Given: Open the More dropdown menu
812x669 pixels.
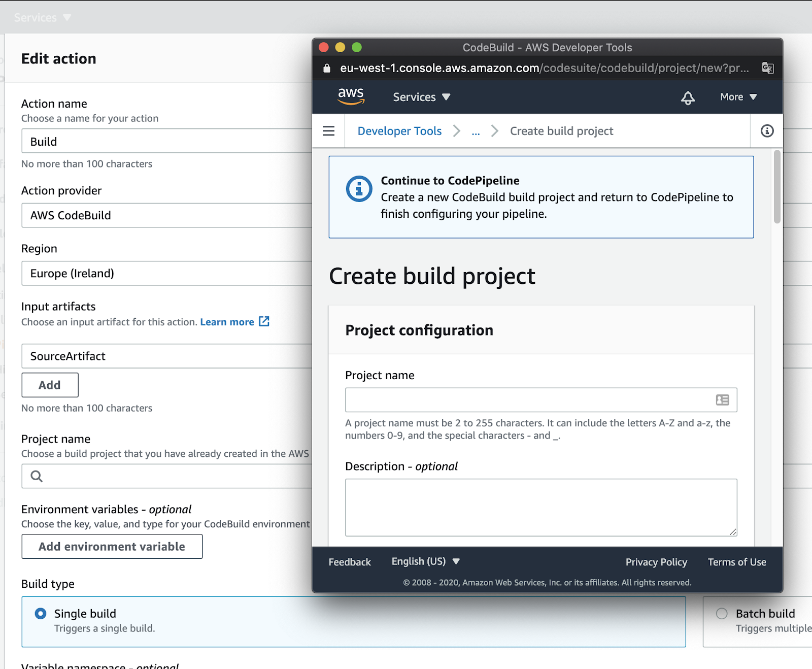Looking at the screenshot, I should 738,97.
